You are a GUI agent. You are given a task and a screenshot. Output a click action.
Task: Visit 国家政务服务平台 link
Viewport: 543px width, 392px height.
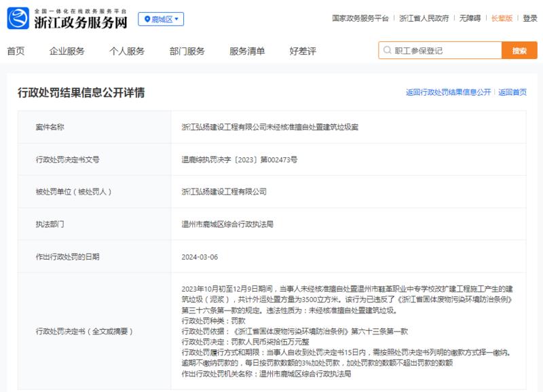(x=360, y=18)
